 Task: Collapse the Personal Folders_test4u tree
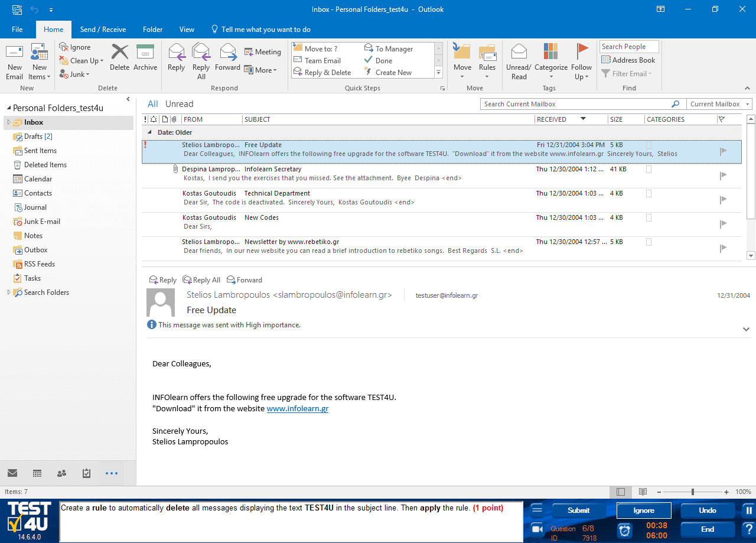tap(8, 108)
